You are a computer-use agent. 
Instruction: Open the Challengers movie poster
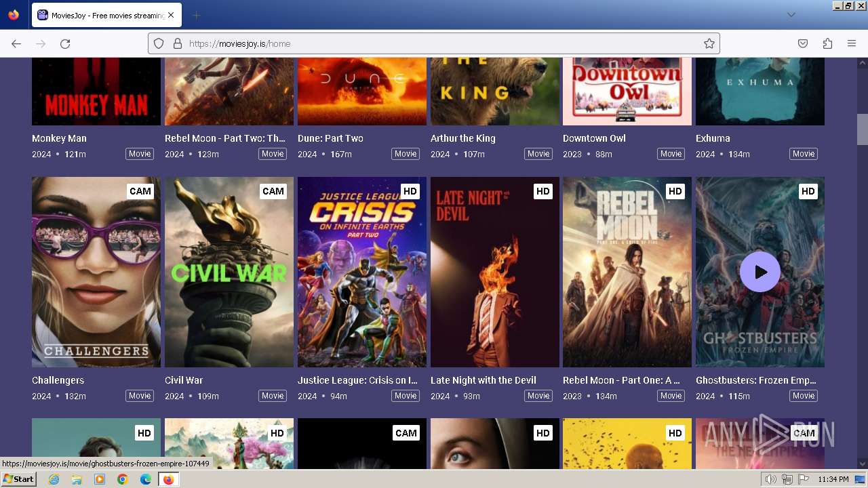(x=96, y=272)
